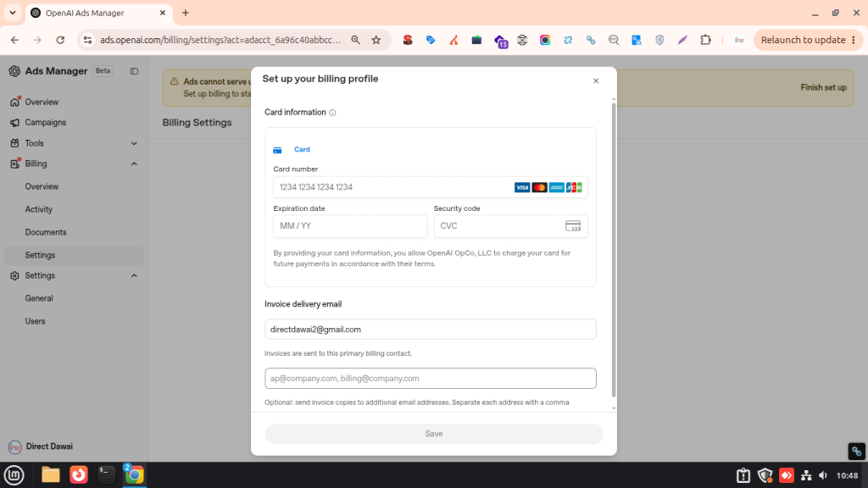Click the Direct Dawai account profile
The image size is (868, 488).
[x=41, y=446]
